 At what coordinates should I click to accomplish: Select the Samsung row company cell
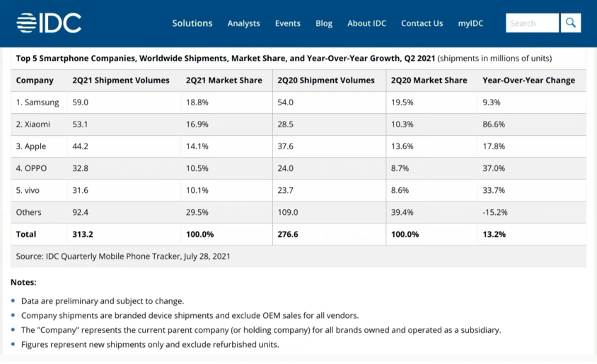click(37, 102)
